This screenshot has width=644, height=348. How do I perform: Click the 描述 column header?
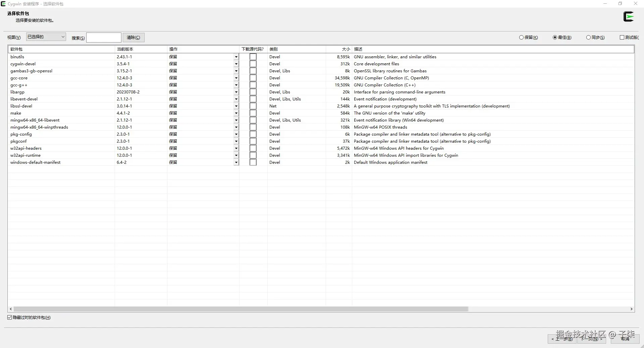point(493,49)
